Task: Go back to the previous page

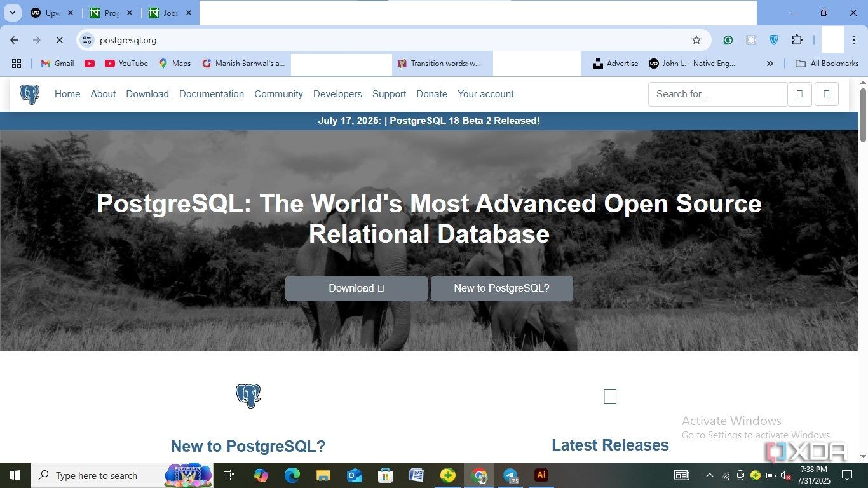Action: click(x=14, y=40)
